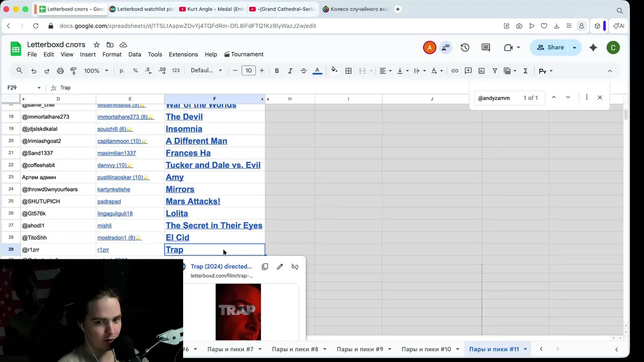Redo the last action in Sheets

pyautogui.click(x=47, y=71)
